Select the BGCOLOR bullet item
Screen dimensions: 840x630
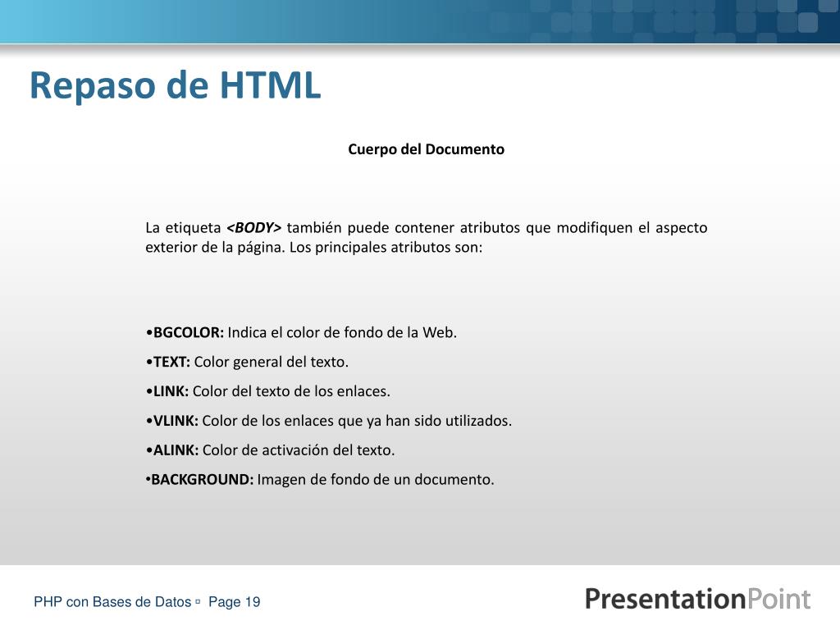(301, 333)
